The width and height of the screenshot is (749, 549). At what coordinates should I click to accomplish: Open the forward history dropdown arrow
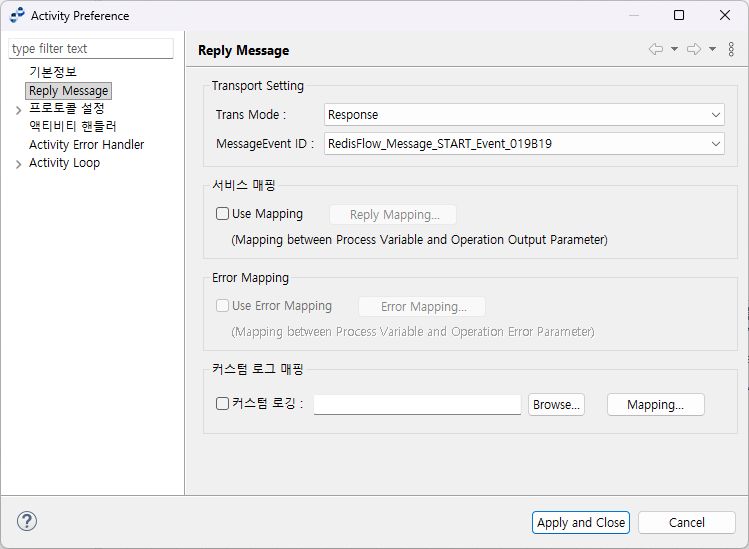click(x=712, y=49)
